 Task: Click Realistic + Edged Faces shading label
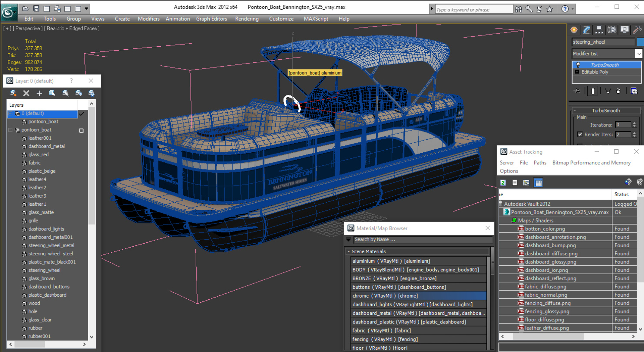tap(72, 29)
